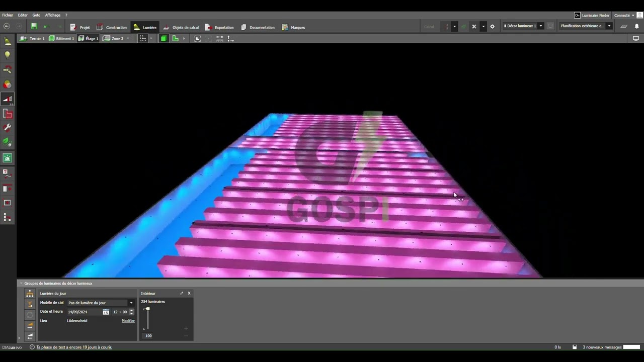The width and height of the screenshot is (644, 362).
Task: Adjust the Intérieur dimming slider handle
Action: (147, 309)
